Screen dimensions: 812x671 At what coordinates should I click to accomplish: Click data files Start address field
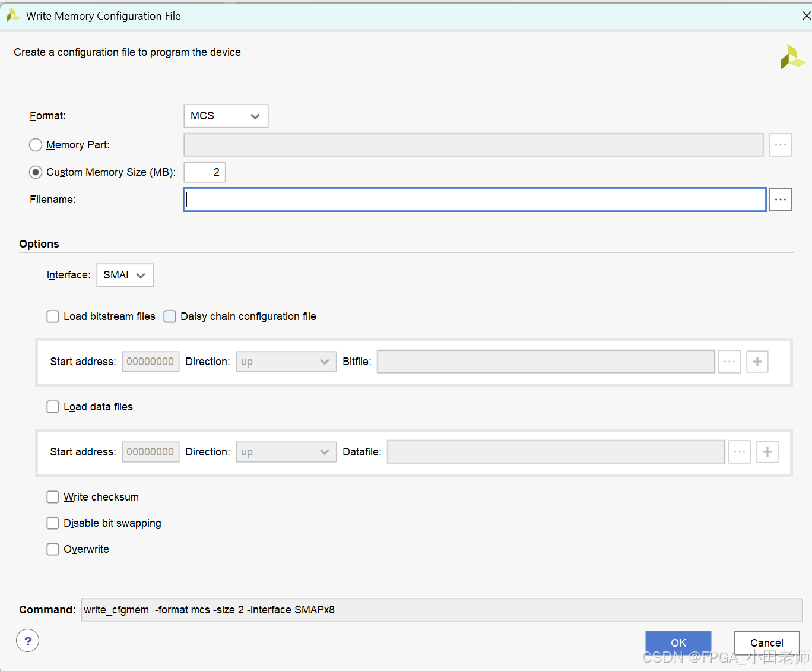tap(151, 452)
